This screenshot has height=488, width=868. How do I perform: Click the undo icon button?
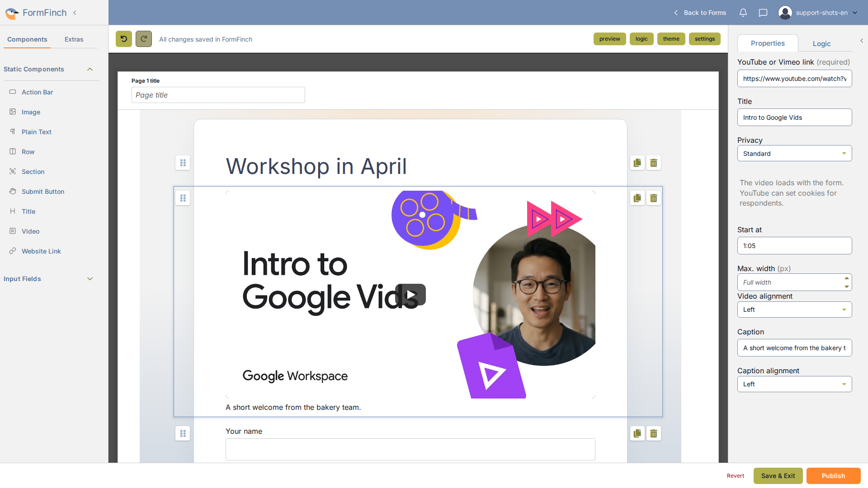124,39
